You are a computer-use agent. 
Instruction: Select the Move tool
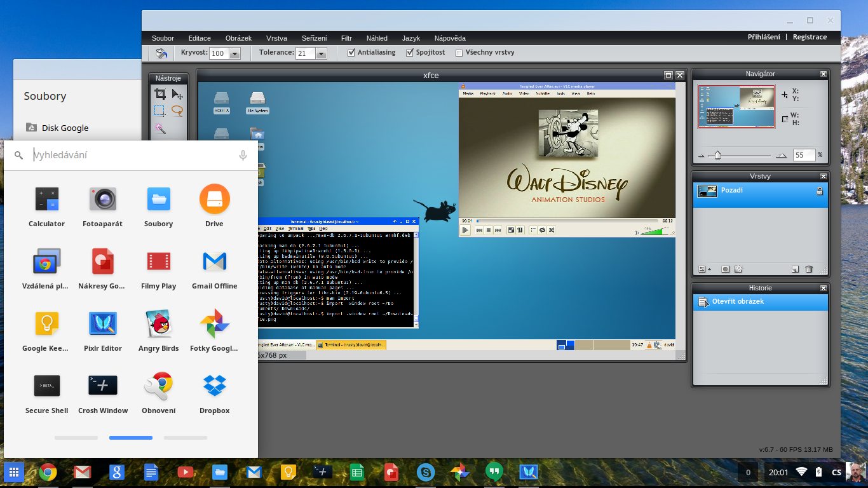click(x=178, y=94)
